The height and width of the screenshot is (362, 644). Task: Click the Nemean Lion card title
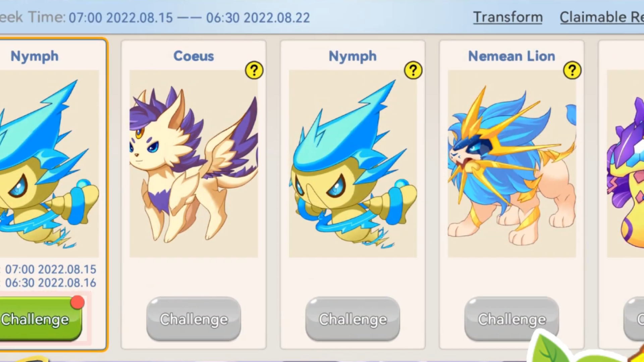(512, 56)
